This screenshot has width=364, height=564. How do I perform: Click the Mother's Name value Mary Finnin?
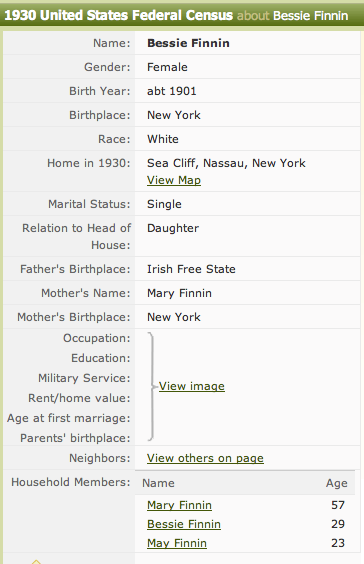[x=179, y=293]
